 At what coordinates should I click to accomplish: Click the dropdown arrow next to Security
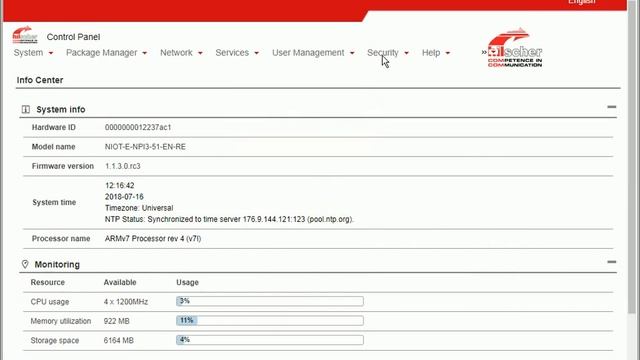(x=407, y=53)
